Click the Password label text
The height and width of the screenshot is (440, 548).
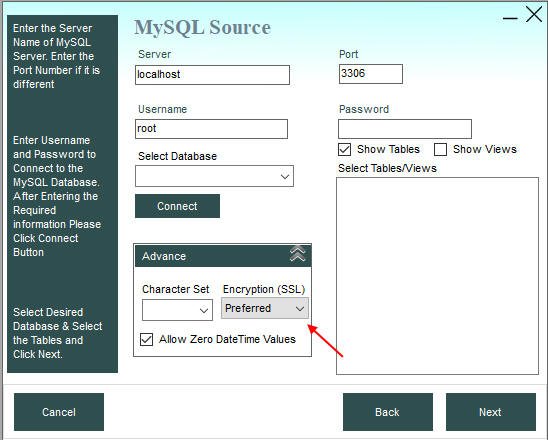tap(364, 109)
